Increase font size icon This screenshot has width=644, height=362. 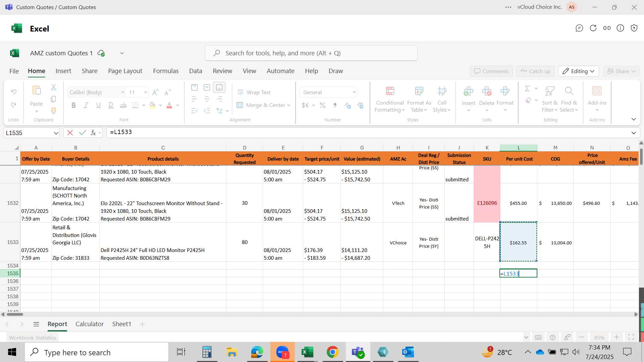(156, 92)
